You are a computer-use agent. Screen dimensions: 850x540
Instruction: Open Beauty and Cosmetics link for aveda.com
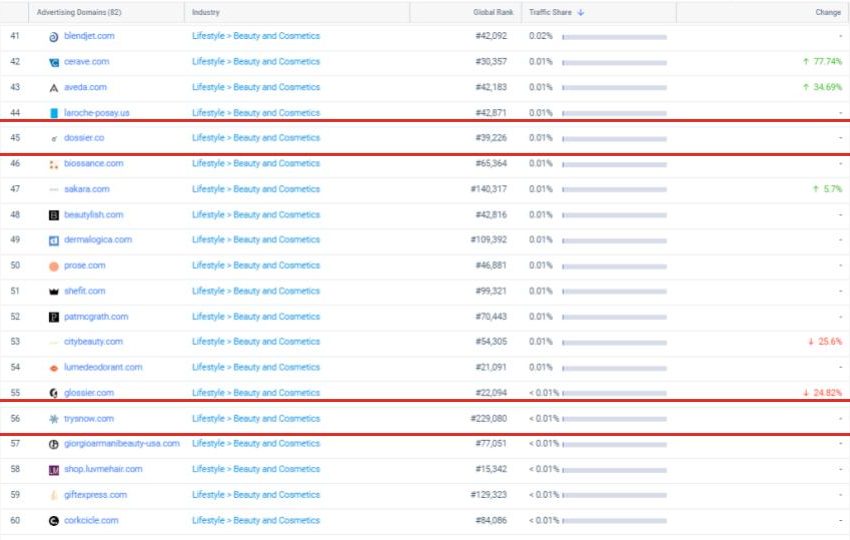(x=276, y=87)
